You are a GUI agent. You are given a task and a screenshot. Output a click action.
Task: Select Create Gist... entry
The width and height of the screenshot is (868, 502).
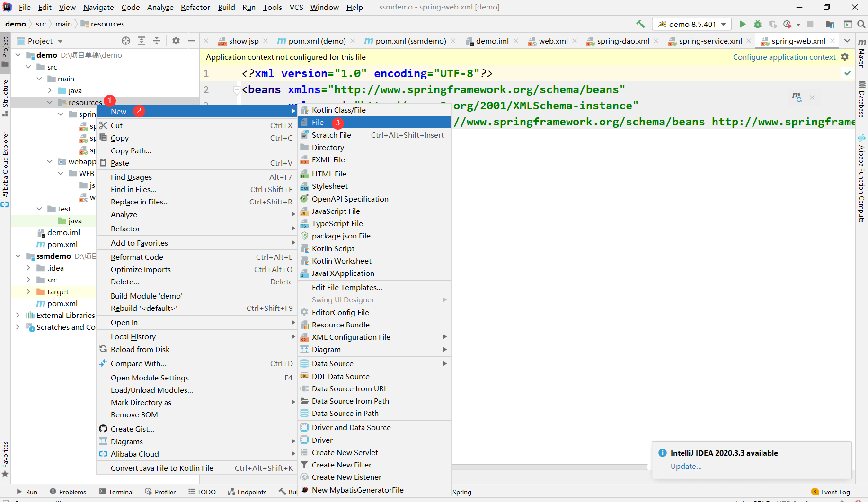pos(196,429)
